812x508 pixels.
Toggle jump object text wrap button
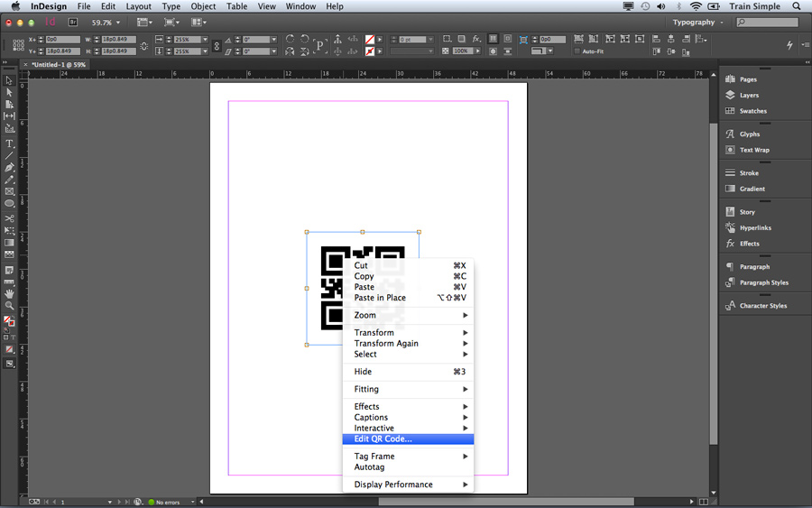point(507,51)
